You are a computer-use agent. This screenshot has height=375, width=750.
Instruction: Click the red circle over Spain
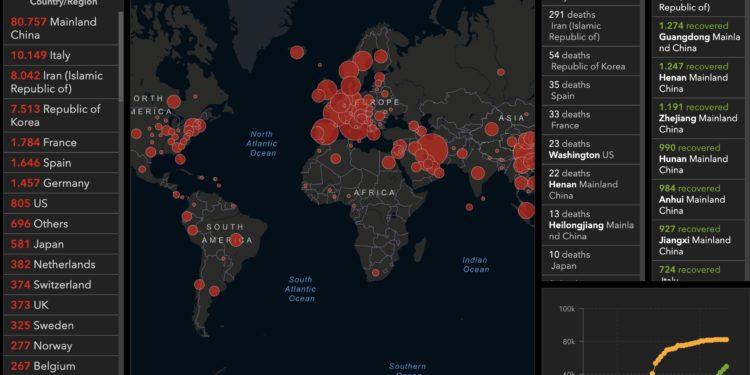(324, 132)
